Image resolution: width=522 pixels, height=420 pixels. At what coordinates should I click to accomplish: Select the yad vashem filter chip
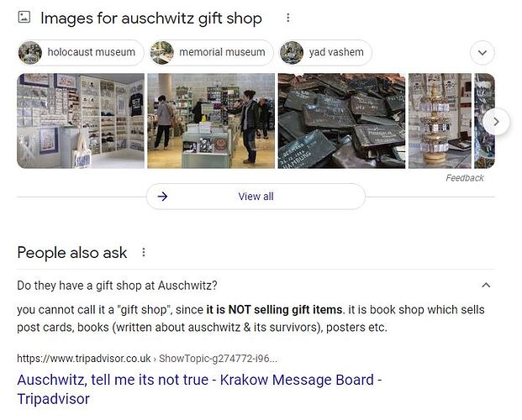click(x=325, y=53)
